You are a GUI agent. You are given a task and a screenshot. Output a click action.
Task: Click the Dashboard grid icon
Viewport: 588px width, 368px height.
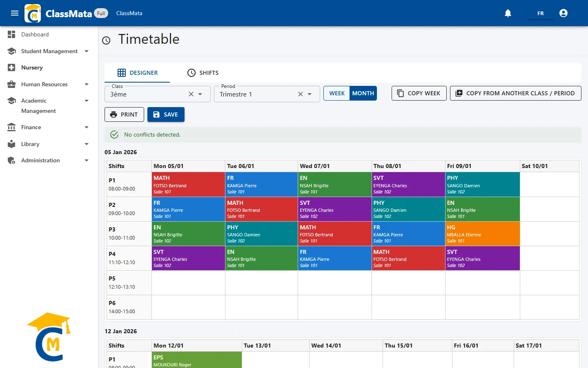[x=11, y=34]
